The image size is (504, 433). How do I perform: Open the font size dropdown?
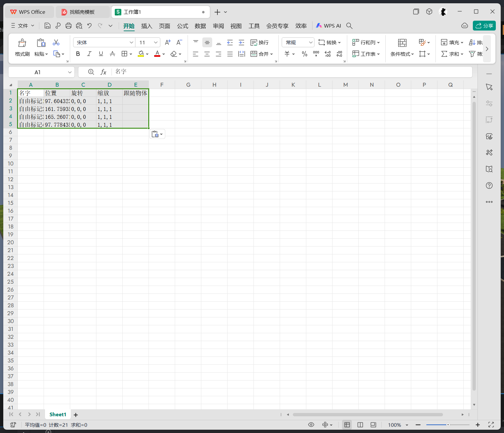tap(156, 42)
